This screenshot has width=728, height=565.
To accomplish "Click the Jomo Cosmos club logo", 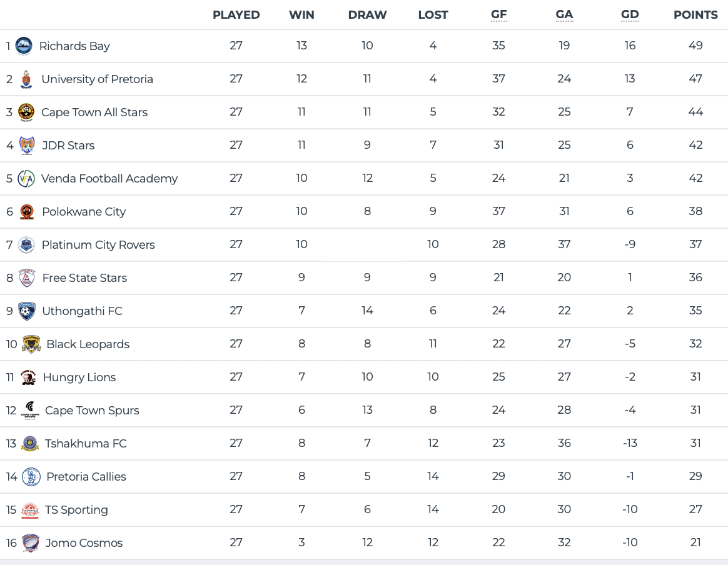I will [x=30, y=543].
